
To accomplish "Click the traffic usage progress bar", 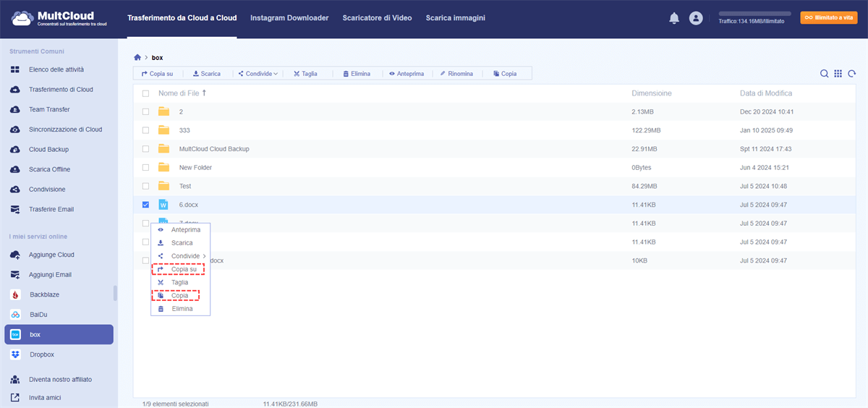I will (754, 14).
